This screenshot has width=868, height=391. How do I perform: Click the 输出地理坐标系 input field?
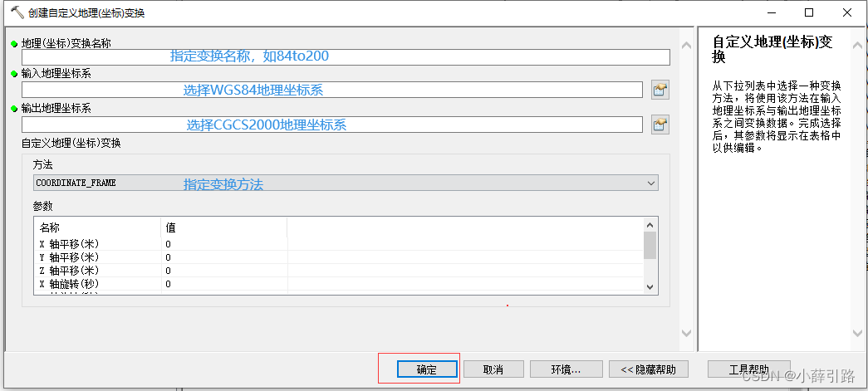[332, 125]
